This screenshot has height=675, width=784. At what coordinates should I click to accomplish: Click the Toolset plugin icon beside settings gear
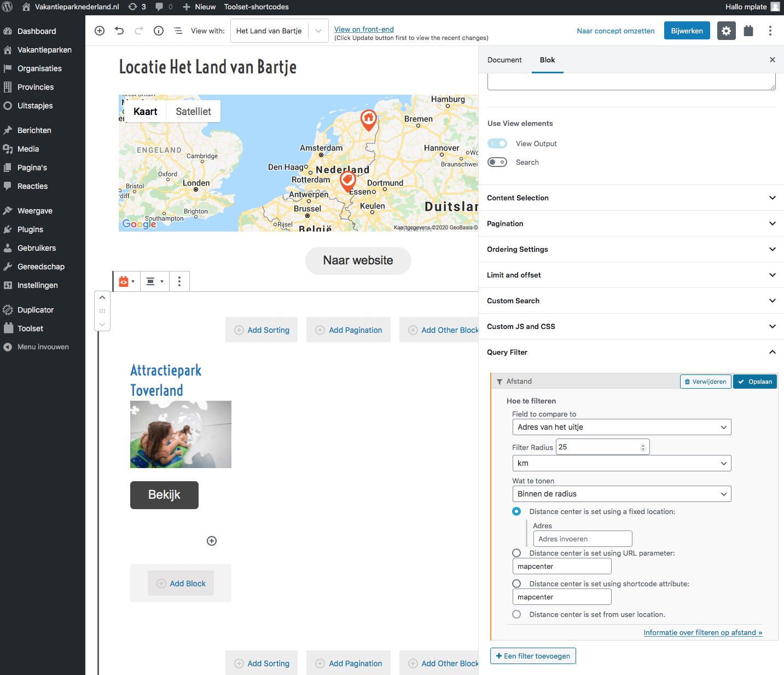pos(748,31)
